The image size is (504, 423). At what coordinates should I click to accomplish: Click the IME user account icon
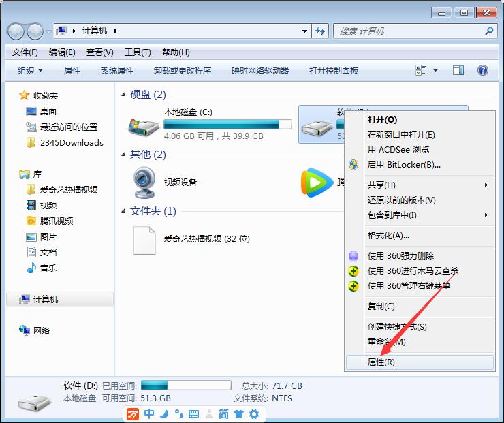tap(209, 414)
